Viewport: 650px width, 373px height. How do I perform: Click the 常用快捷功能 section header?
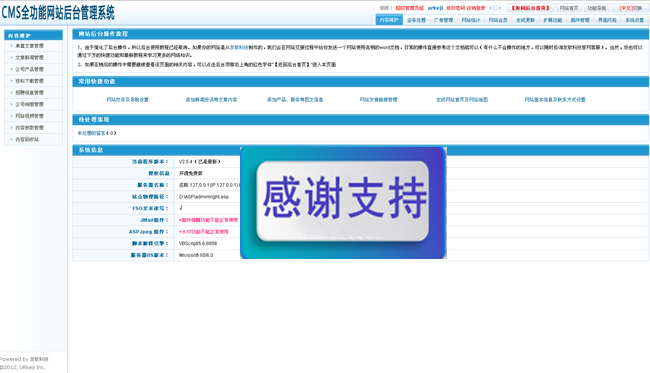[361, 82]
